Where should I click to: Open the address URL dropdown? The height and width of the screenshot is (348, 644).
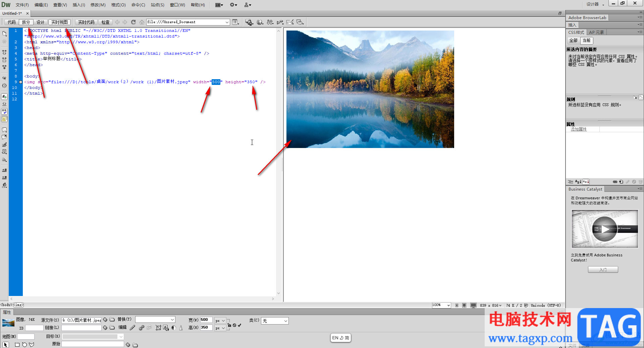227,22
